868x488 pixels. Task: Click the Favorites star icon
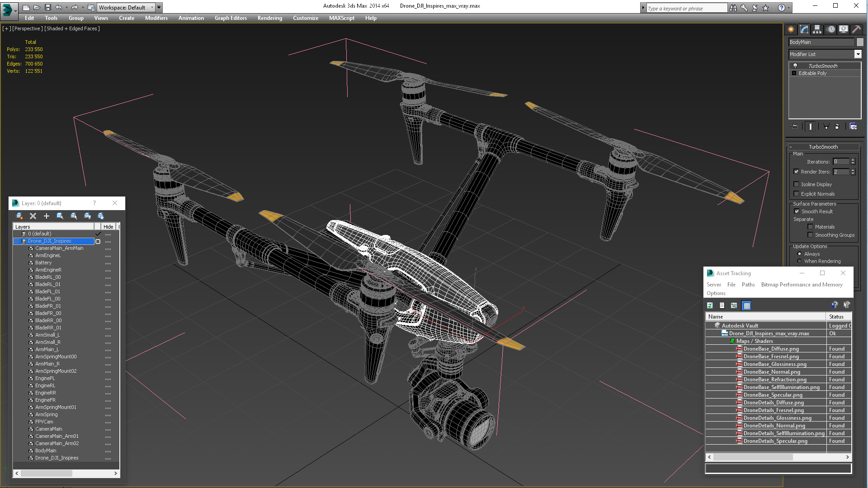(x=766, y=8)
